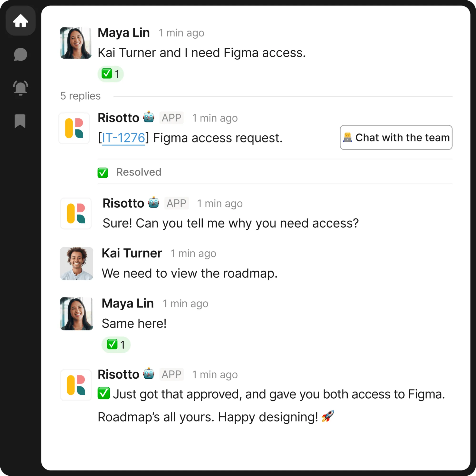Click the robot emoji next to Risotto's name
This screenshot has width=476, height=476.
tap(149, 117)
